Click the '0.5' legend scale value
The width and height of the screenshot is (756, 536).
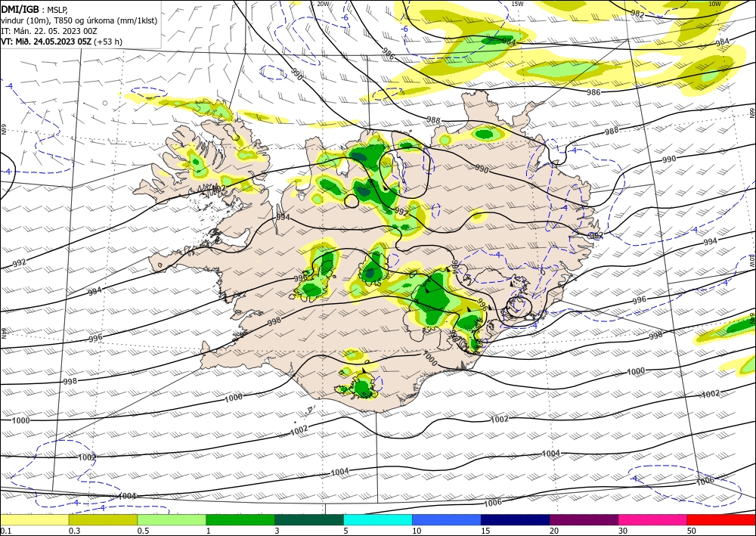tap(143, 531)
